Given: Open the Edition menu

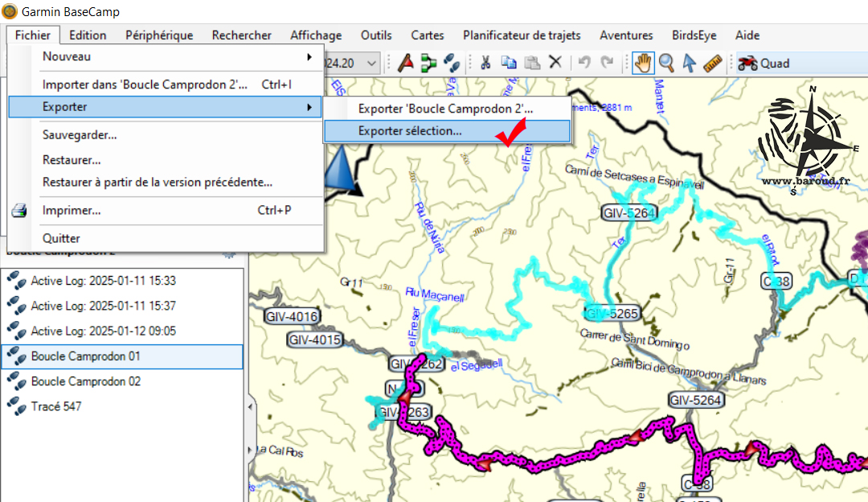Looking at the screenshot, I should click(x=88, y=35).
